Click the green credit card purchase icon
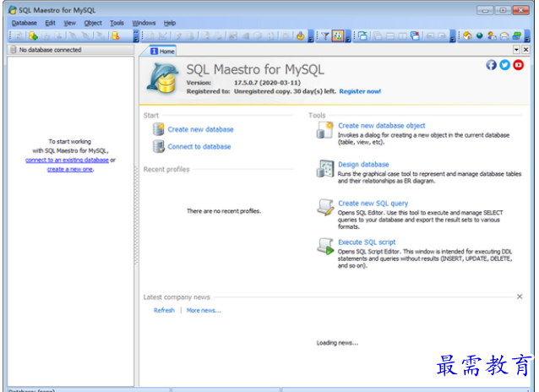Image resolution: width=539 pixels, height=392 pixels. [x=517, y=35]
